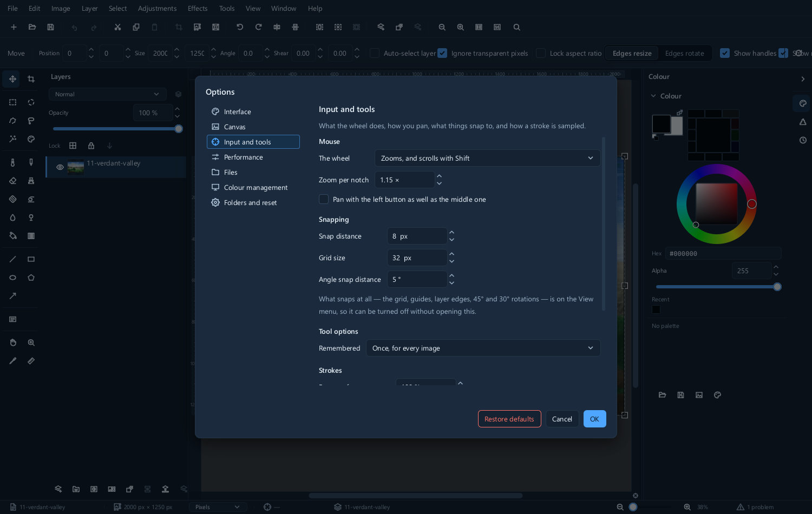Click the search magnifier icon in top toolbar
This screenshot has width=812, height=514.
(x=516, y=27)
